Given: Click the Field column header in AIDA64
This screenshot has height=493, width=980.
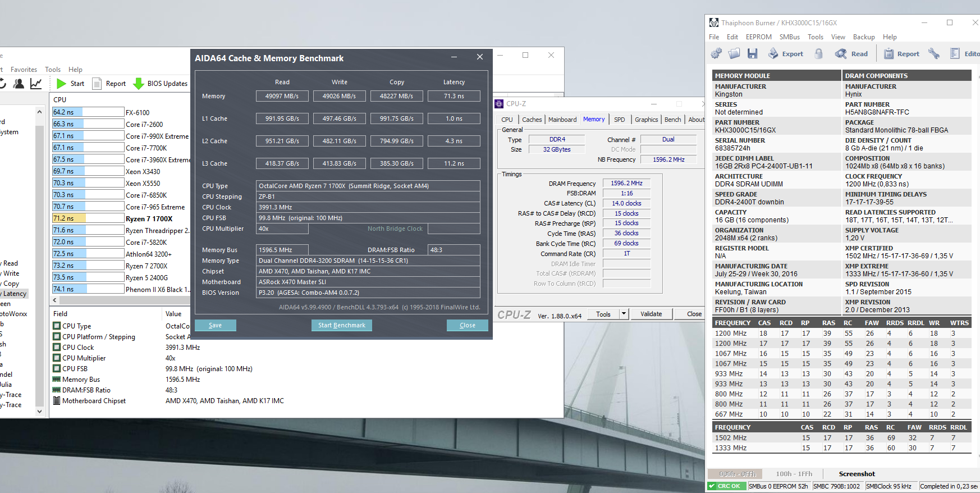Looking at the screenshot, I should pyautogui.click(x=107, y=314).
